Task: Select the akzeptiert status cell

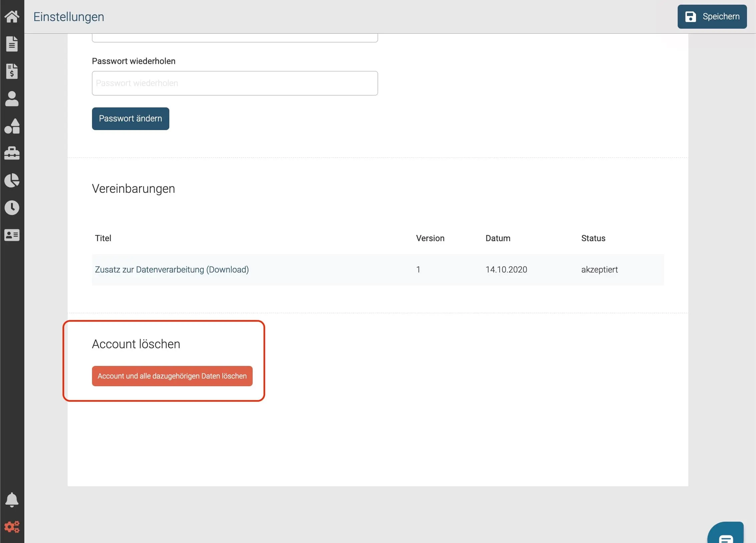Action: pos(600,269)
